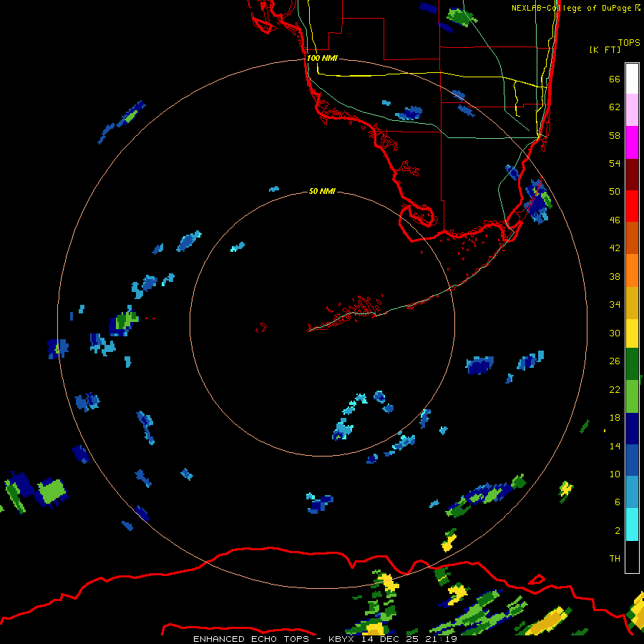Click the TH threshold label

pyautogui.click(x=615, y=558)
